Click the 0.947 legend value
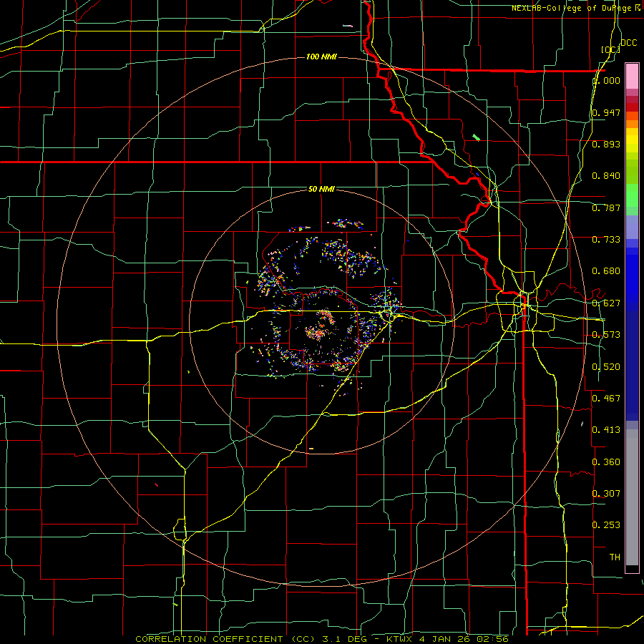 [606, 112]
